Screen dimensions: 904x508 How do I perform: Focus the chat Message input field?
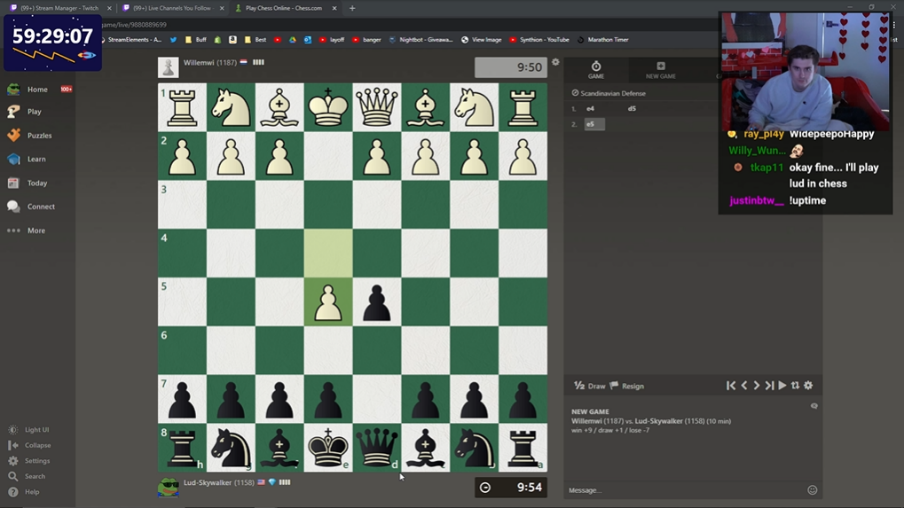pos(685,490)
